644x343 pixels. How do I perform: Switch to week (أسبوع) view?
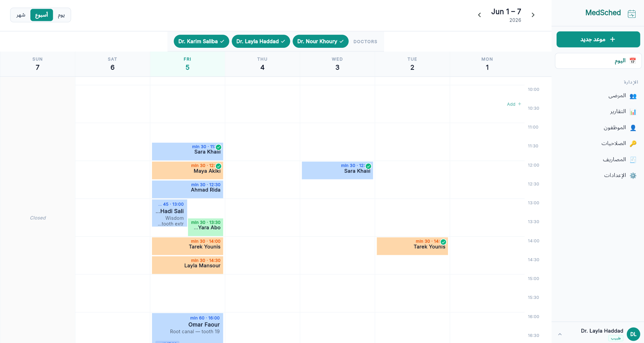click(x=42, y=15)
